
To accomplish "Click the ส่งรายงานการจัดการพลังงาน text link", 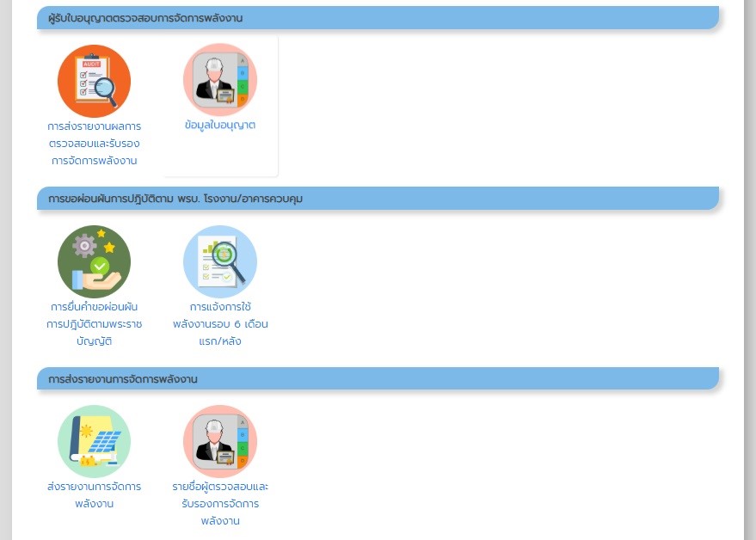I will (x=94, y=495).
